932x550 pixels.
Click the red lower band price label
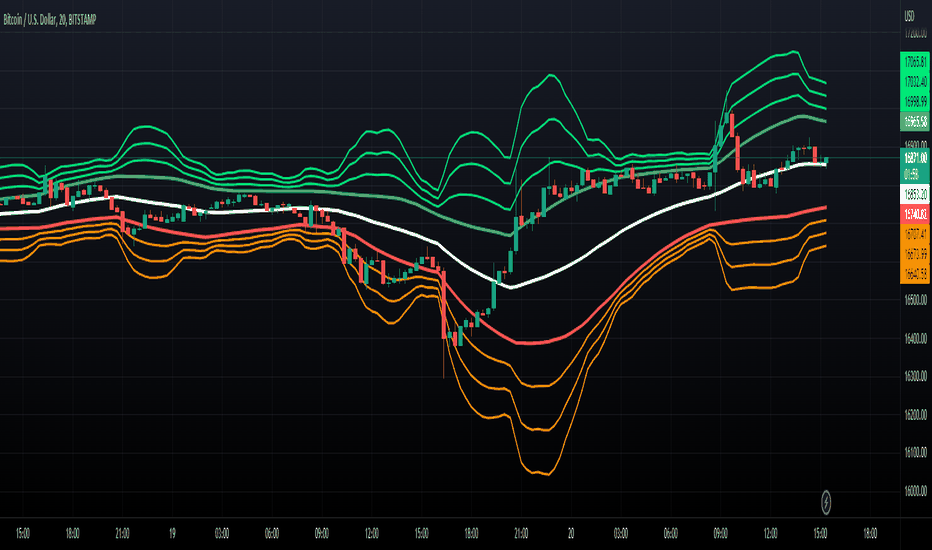(915, 214)
